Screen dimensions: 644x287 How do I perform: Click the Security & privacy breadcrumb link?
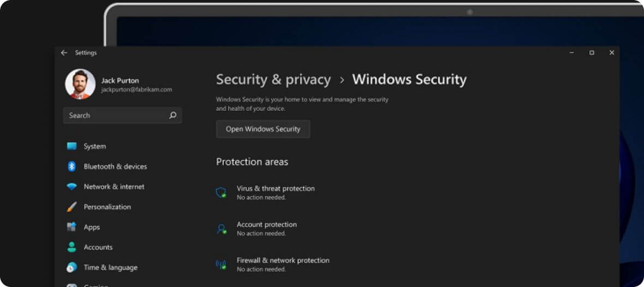(273, 80)
